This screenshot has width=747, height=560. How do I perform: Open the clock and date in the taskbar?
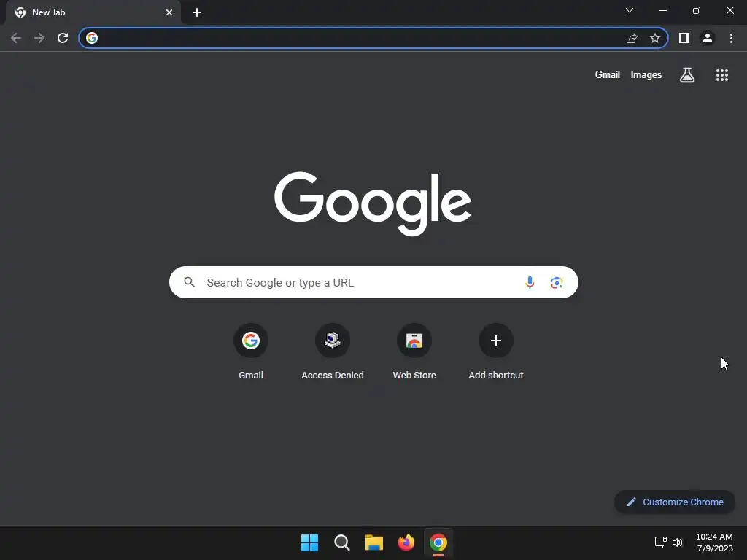pos(714,542)
